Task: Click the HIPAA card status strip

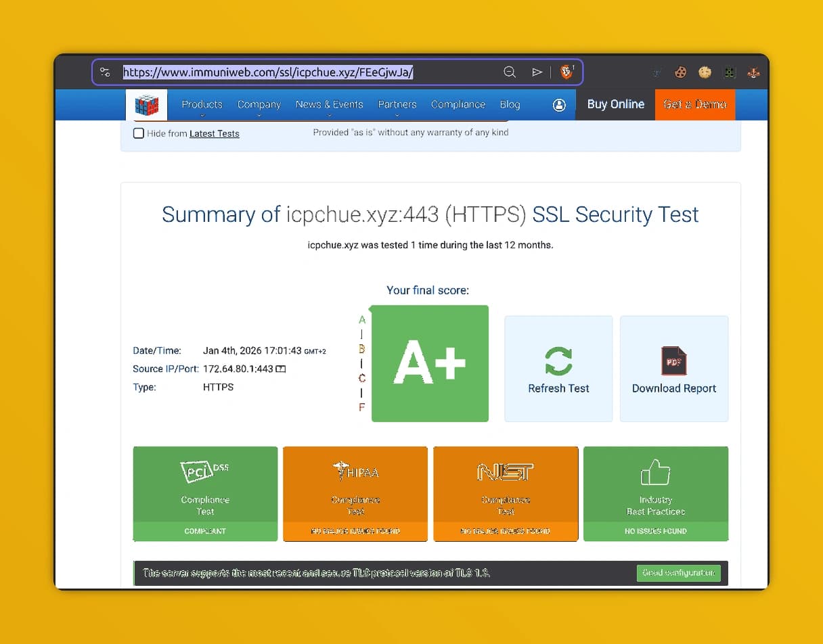Action: [x=355, y=532]
